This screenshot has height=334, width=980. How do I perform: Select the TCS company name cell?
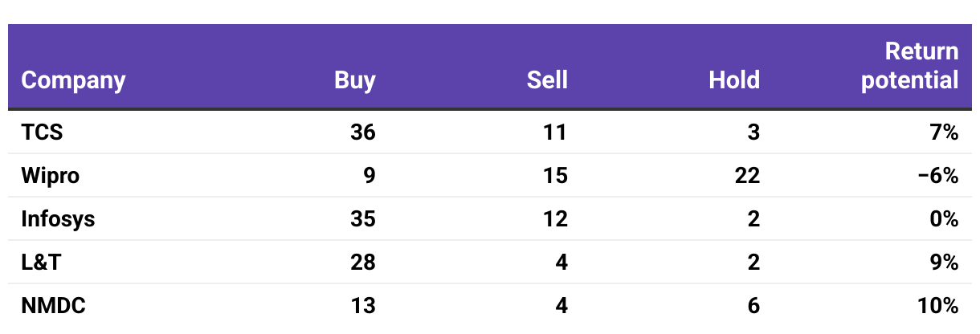[x=42, y=132]
